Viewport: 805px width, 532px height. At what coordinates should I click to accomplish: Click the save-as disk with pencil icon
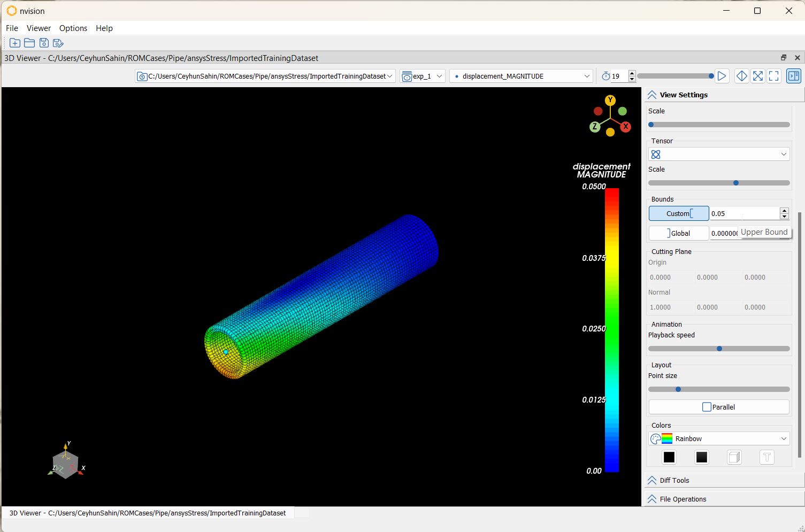click(x=58, y=43)
